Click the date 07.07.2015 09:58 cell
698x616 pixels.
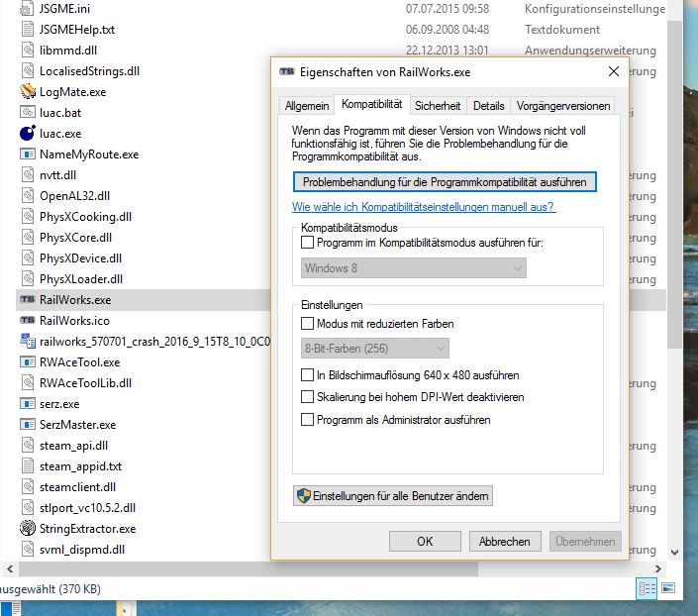tap(447, 9)
